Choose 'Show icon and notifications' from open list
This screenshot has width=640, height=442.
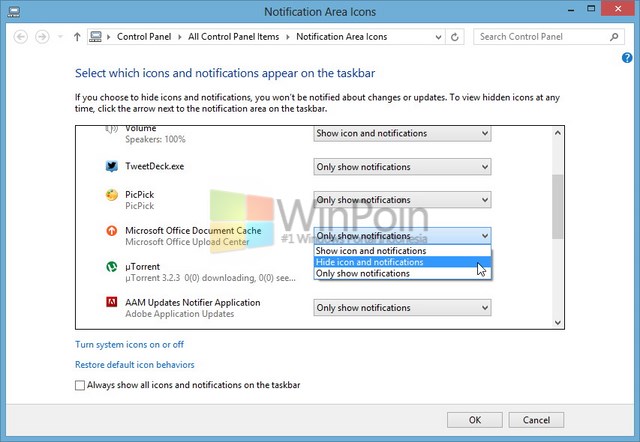(x=402, y=251)
